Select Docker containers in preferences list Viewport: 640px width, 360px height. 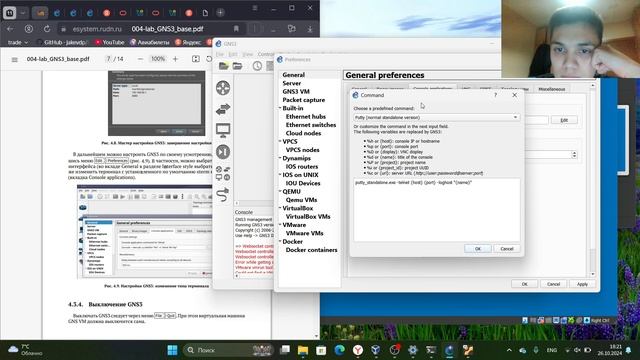tap(311, 250)
